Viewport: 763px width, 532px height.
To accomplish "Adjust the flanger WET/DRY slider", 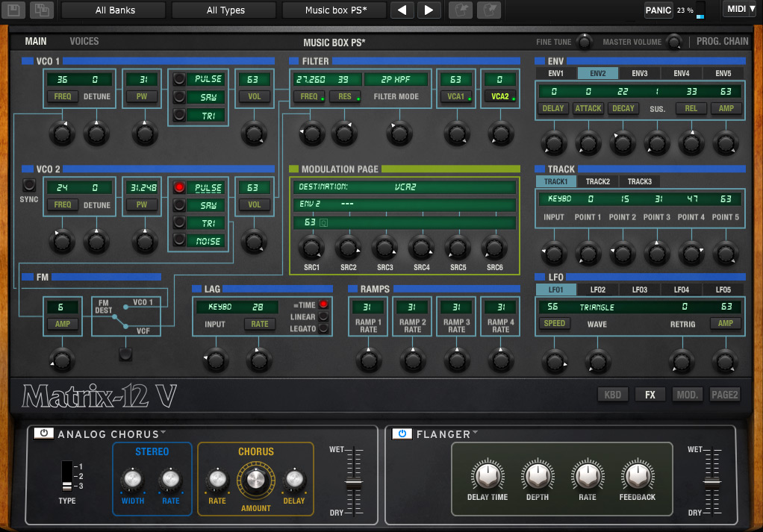I will (712, 482).
